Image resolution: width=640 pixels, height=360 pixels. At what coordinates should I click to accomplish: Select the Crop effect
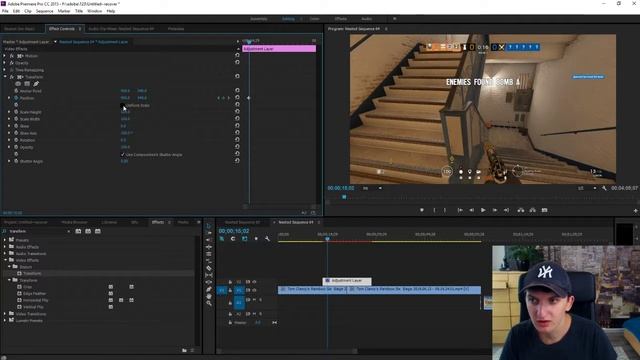[27, 287]
